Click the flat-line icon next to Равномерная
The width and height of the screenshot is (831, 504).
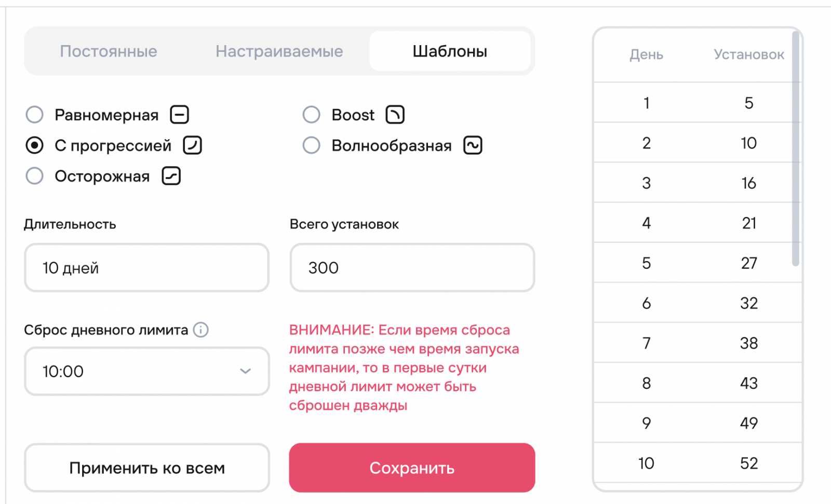pyautogui.click(x=180, y=115)
